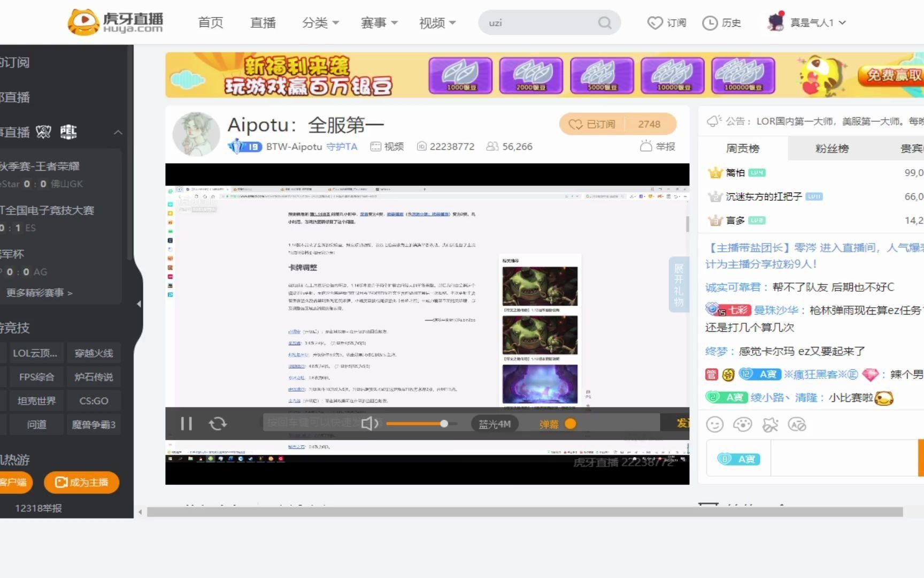
Task: Click the 成为主播 button
Action: 81,482
